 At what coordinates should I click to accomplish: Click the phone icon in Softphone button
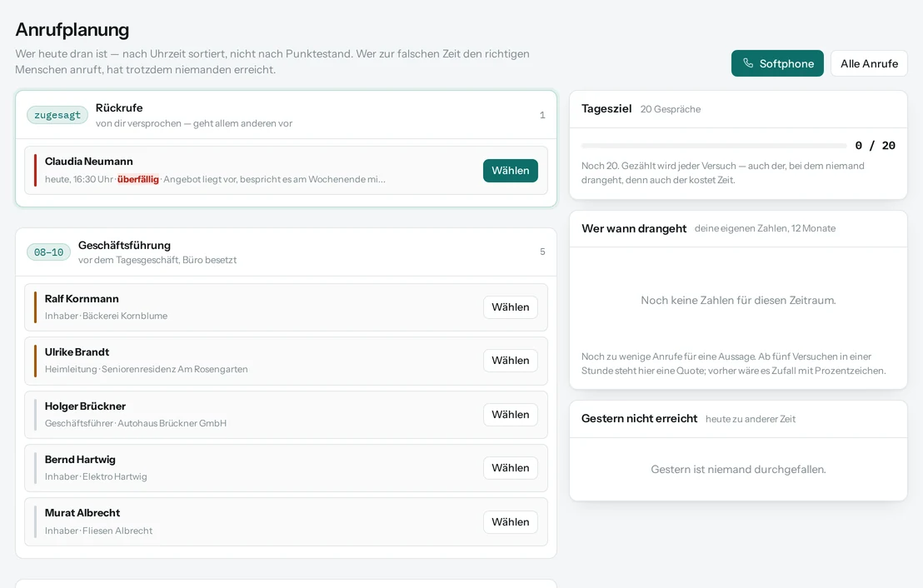click(x=748, y=63)
